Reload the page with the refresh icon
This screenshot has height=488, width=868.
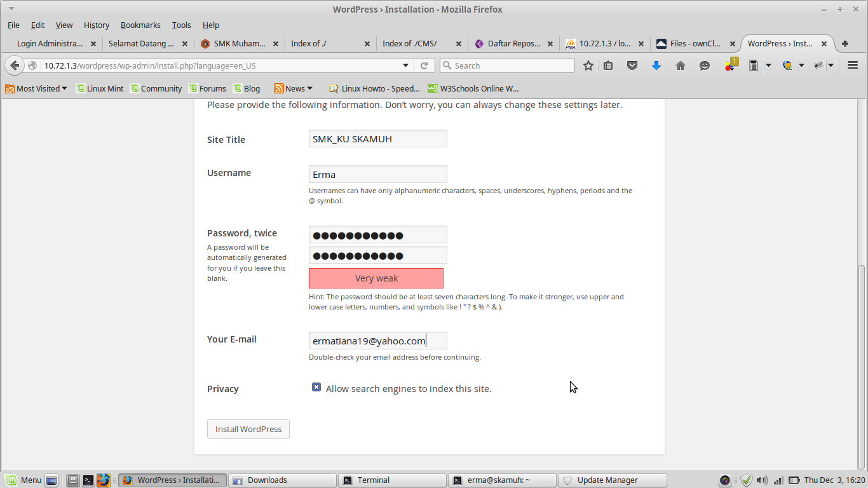point(424,65)
